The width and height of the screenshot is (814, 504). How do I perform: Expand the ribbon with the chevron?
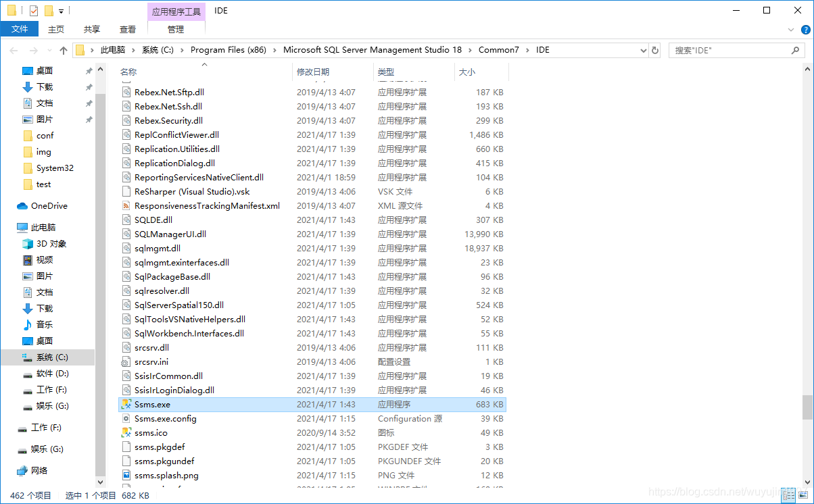point(791,30)
